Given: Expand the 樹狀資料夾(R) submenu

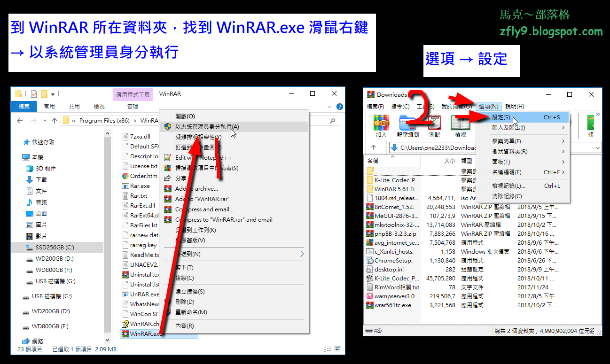Looking at the screenshot, I should pyautogui.click(x=523, y=152).
